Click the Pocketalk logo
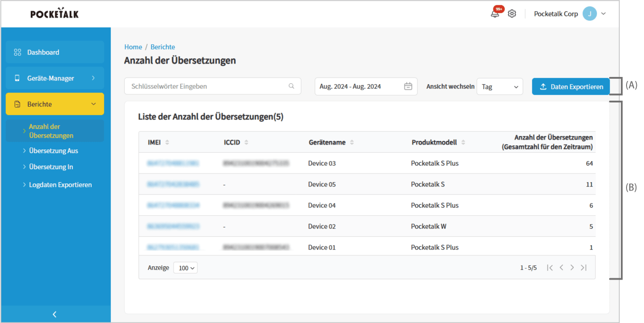The height and width of the screenshot is (323, 644). click(55, 13)
